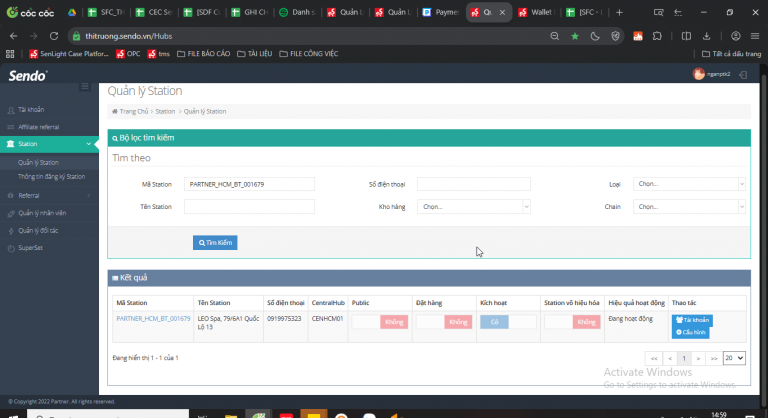
Task: Click the Sendo logo
Action: 28,75
